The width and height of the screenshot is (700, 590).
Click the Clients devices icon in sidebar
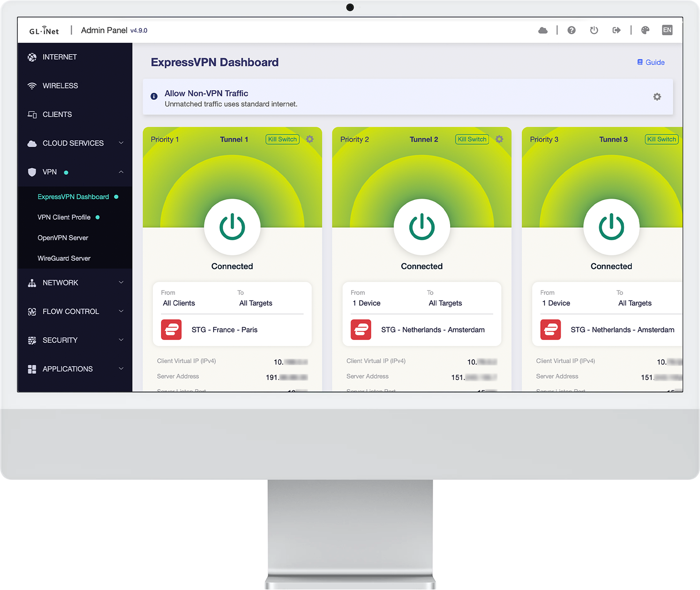click(32, 115)
